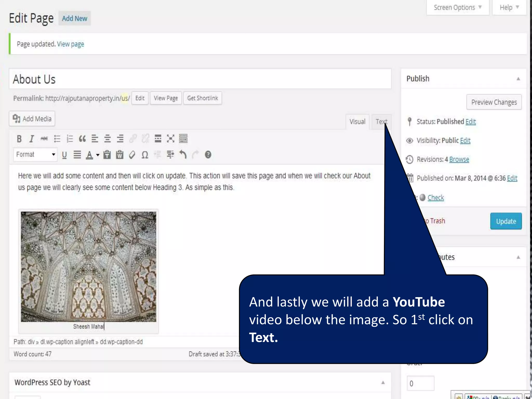The height and width of the screenshot is (399, 532).
Task: Apply Italic formatting to text
Action: pyautogui.click(x=31, y=139)
